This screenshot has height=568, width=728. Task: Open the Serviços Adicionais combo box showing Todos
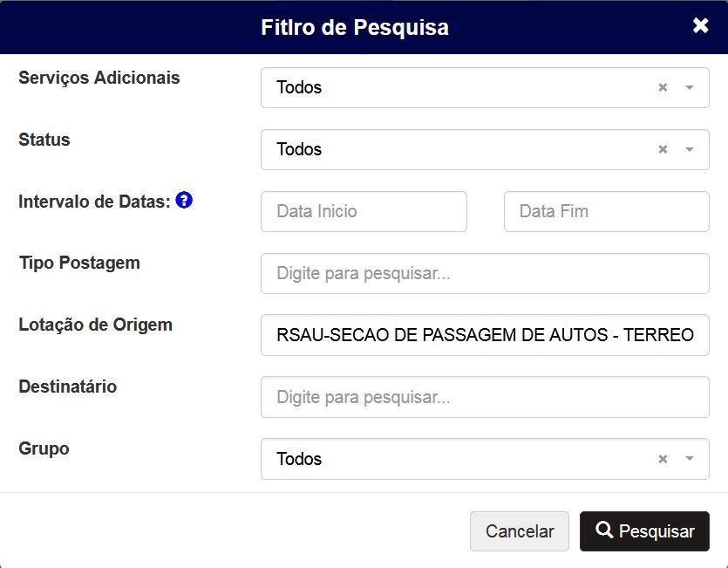(x=485, y=87)
